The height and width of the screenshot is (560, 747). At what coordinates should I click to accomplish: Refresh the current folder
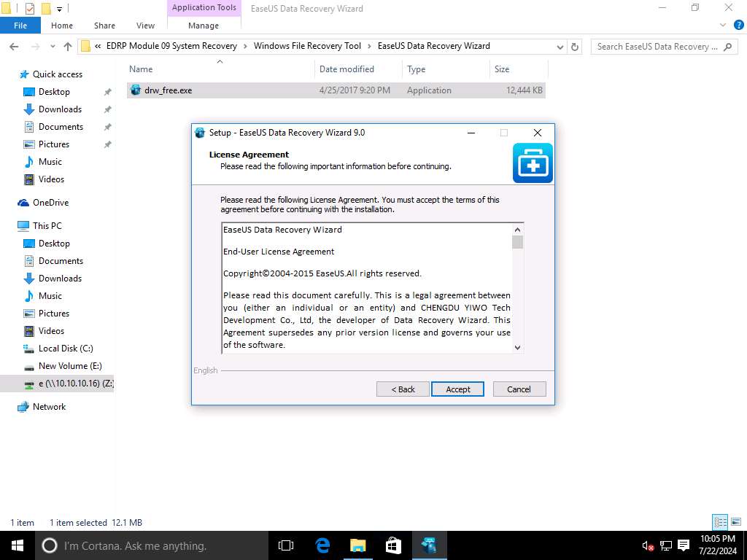pyautogui.click(x=575, y=47)
